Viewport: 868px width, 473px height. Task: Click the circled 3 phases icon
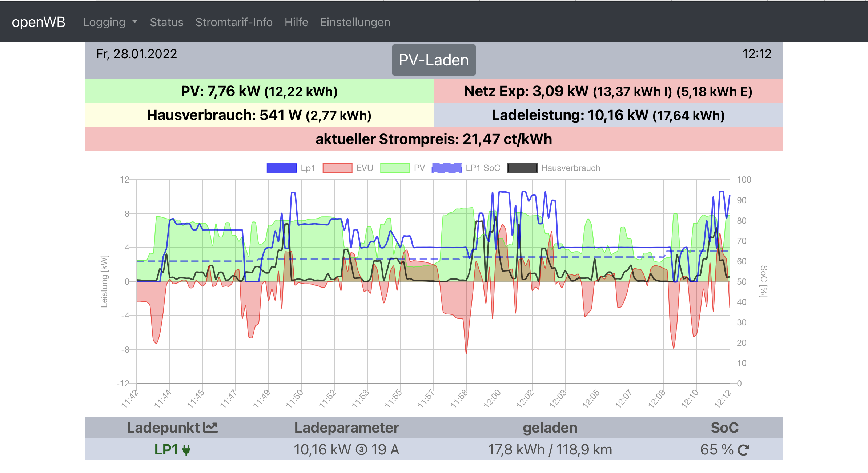(361, 450)
